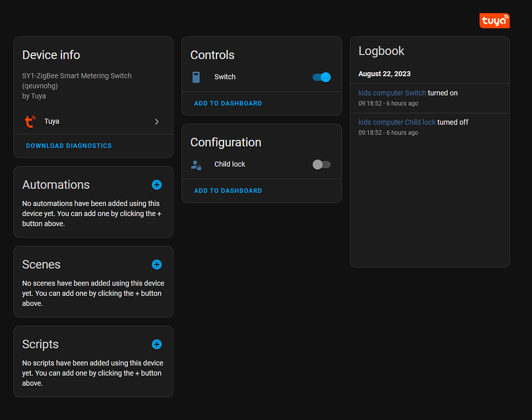Screen dimensions: 532x420
Task: Enable the Child lock toggle
Action: pyautogui.click(x=321, y=164)
